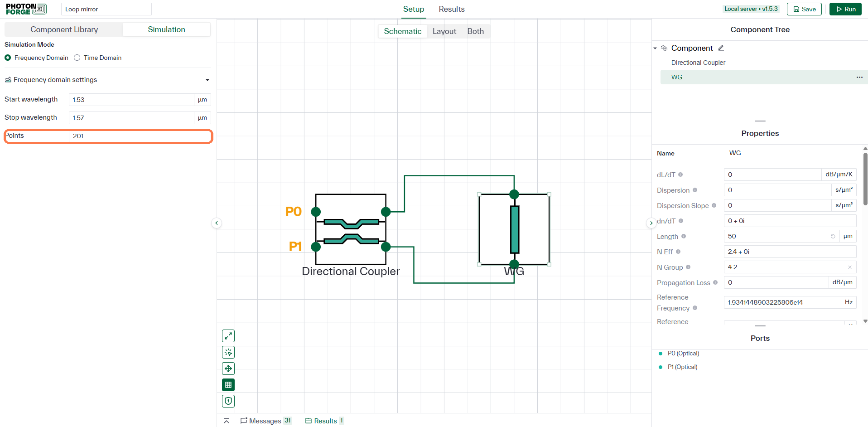Select P1 (Optical) port entry

(x=682, y=367)
